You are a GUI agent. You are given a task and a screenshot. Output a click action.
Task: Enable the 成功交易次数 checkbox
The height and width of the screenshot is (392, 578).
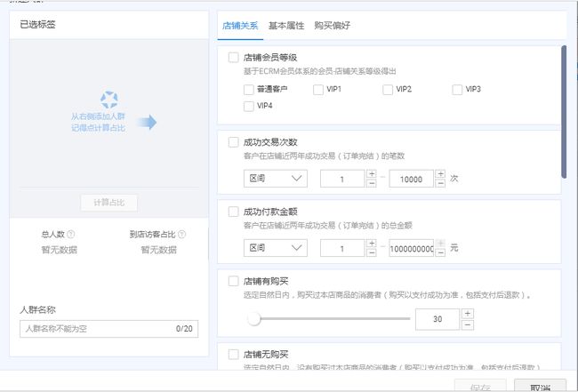(x=233, y=142)
